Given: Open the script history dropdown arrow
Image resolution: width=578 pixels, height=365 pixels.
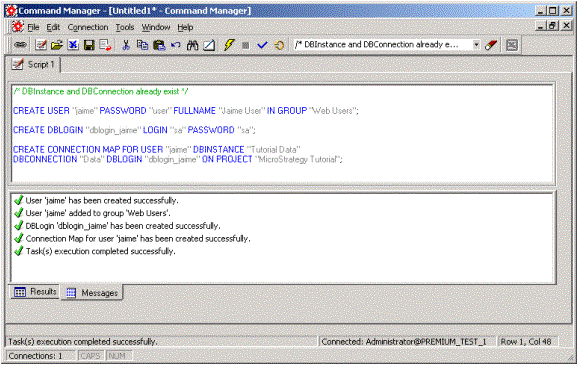Looking at the screenshot, I should coord(476,45).
